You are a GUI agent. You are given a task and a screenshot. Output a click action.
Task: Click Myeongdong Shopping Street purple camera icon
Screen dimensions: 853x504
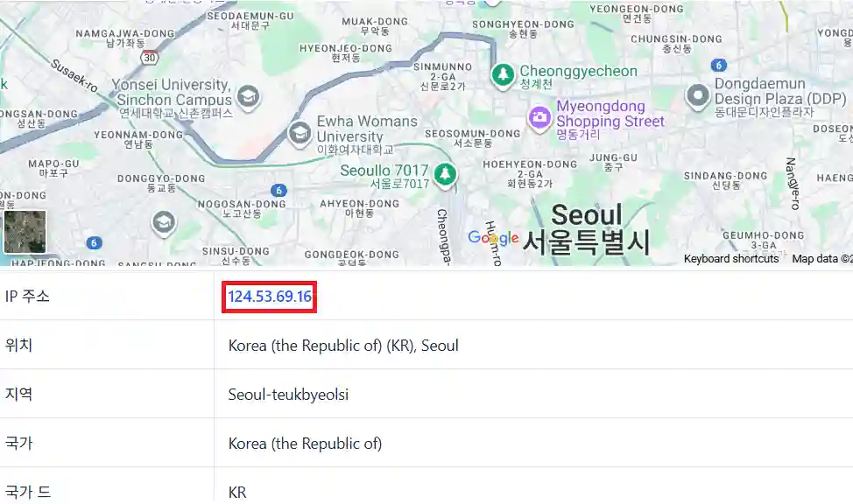[x=539, y=115]
